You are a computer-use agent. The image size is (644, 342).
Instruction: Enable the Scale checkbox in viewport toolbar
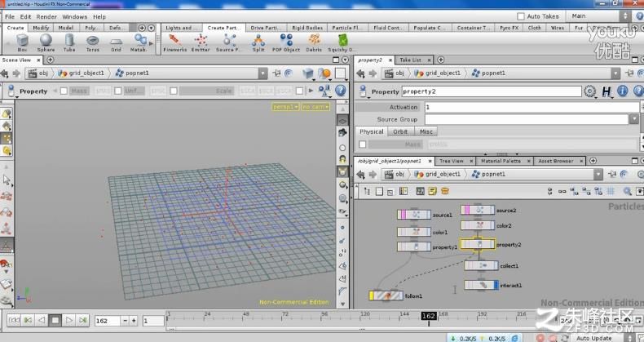coord(174,91)
